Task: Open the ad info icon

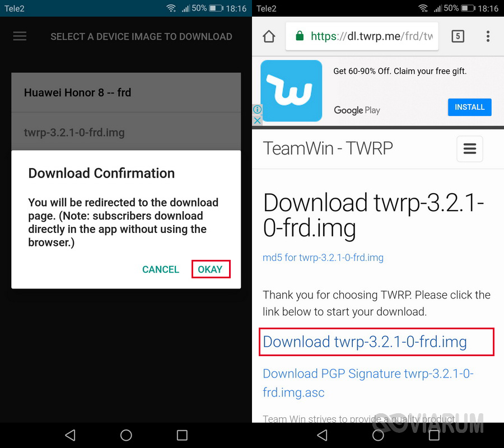Action: [x=257, y=110]
